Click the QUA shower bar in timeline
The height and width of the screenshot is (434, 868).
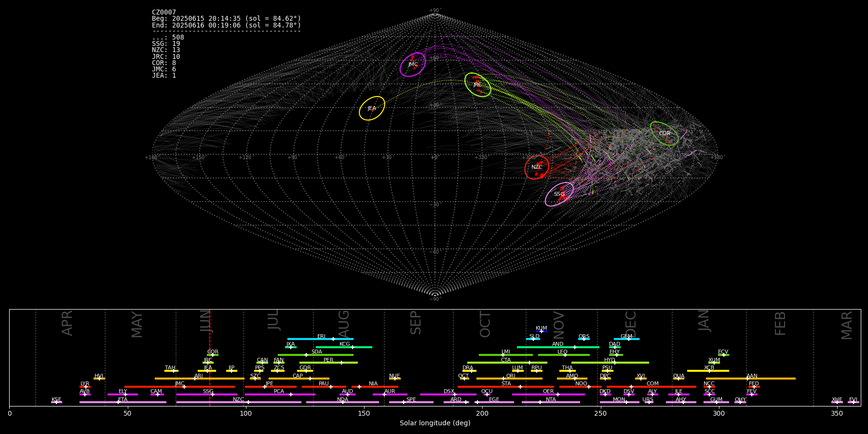pos(678,379)
